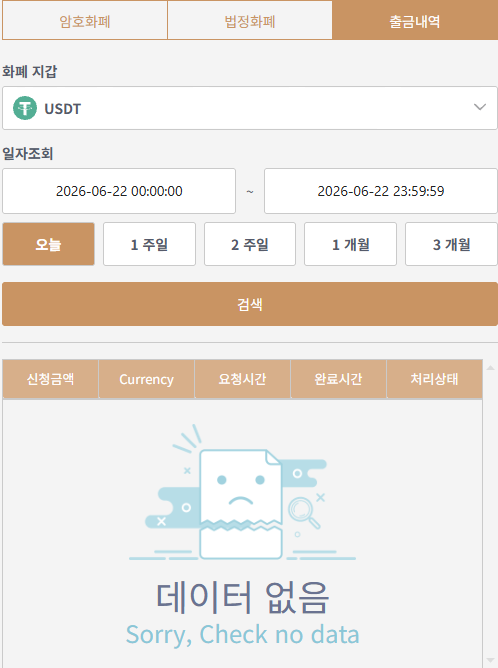
Task: Click the Sorry, Check no data text
Action: [242, 634]
